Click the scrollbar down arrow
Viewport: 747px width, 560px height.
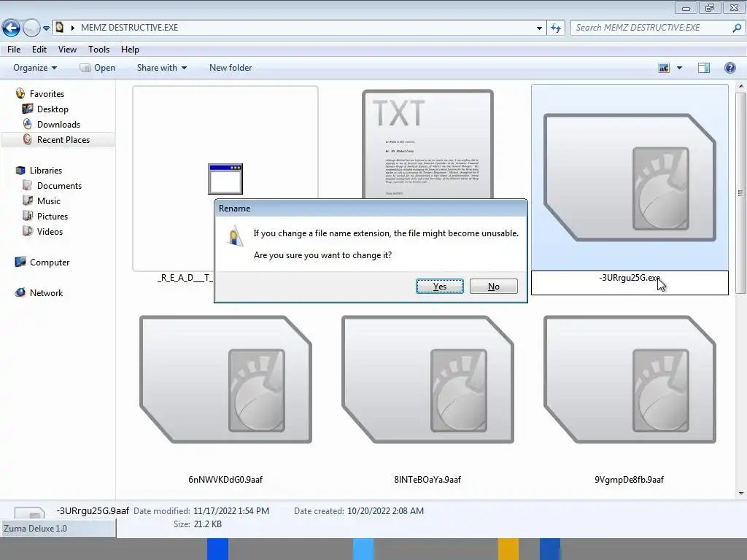tap(741, 494)
